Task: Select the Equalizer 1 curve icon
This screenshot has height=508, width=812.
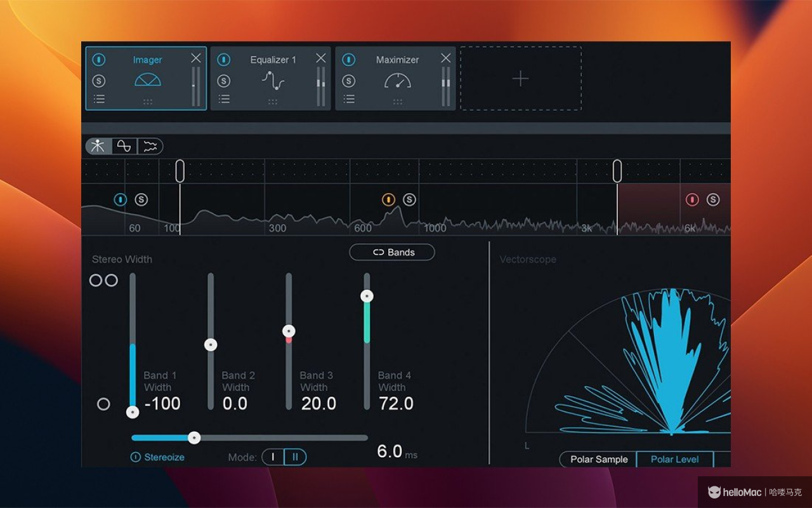Action: click(x=273, y=80)
